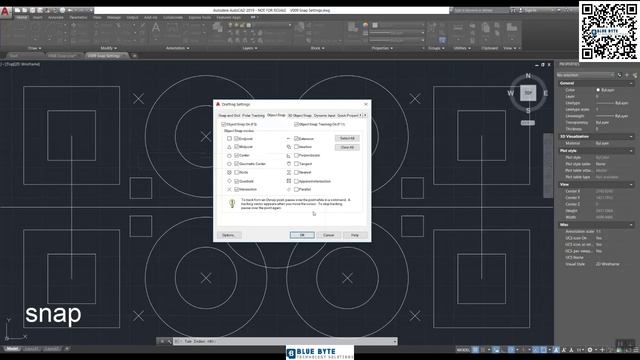The width and height of the screenshot is (640, 360).
Task: Click command line customize wrench icon
Action: click(x=169, y=341)
